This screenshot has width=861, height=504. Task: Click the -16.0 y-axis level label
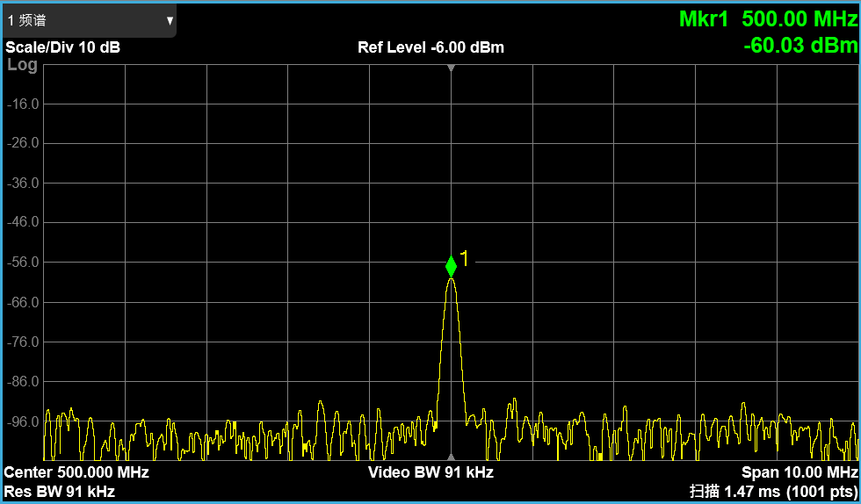coord(23,104)
